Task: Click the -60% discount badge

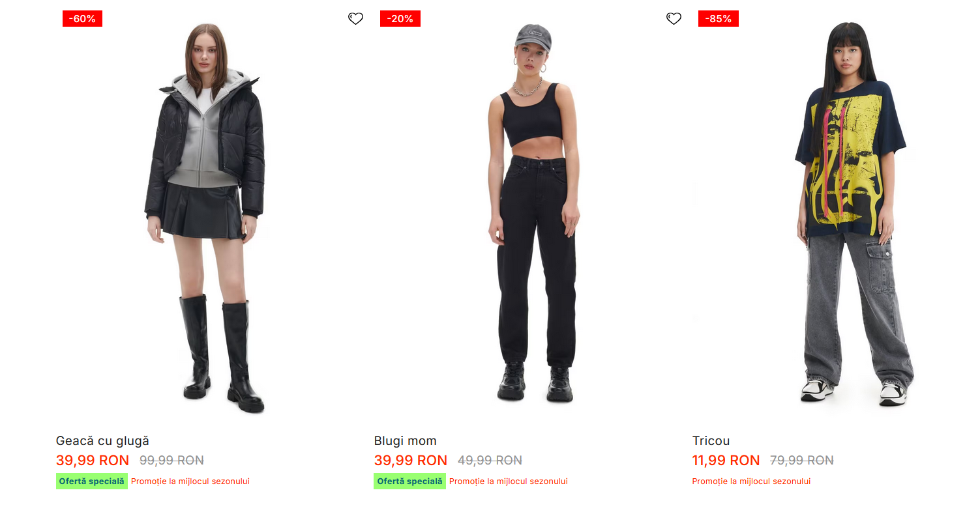Action: pos(82,19)
